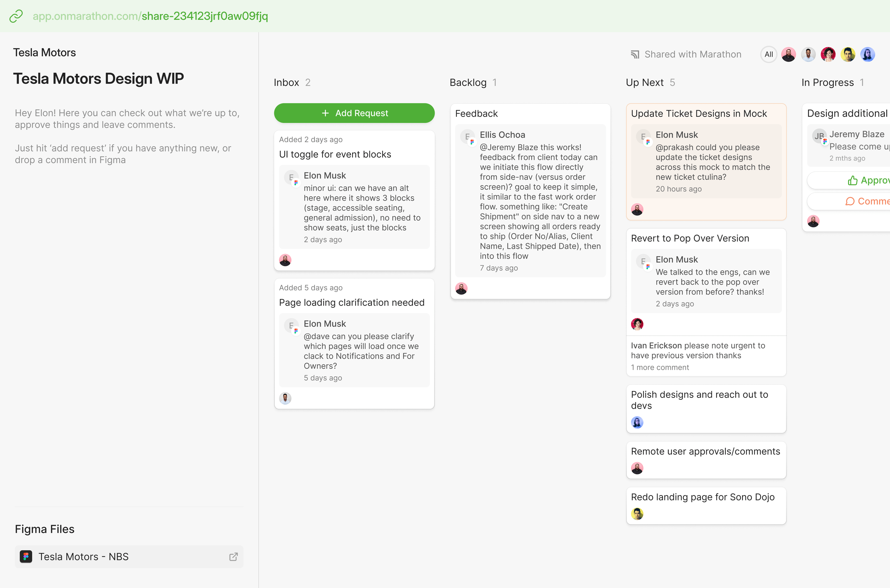Click assignee avatar on Polish designs card
This screenshot has width=890, height=588.
tap(637, 423)
